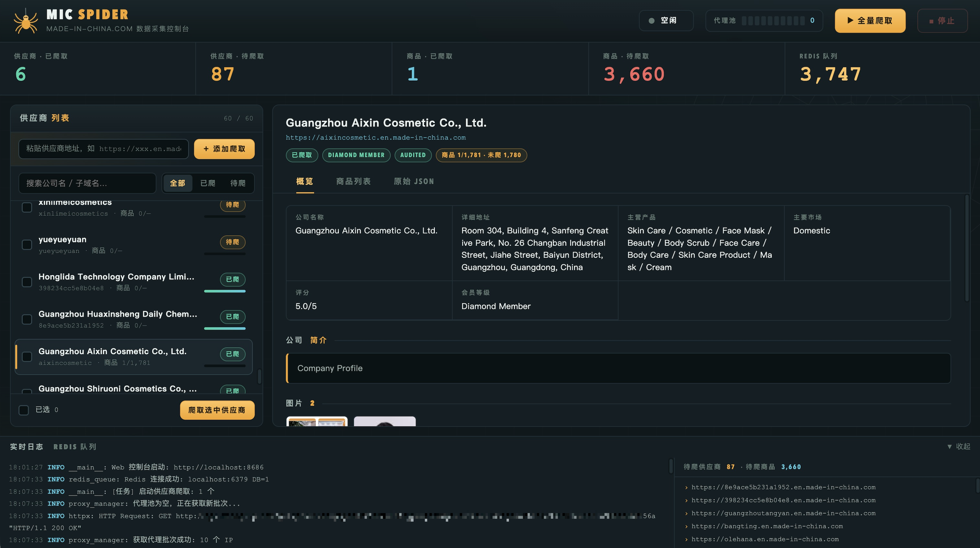Select the 已爬 filter tab
The image size is (980, 548).
208,184
